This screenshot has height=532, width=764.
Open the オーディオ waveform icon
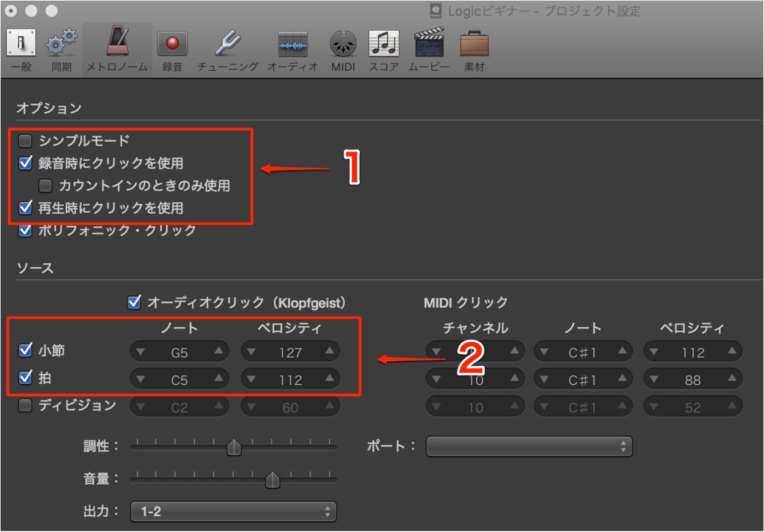coord(293,44)
